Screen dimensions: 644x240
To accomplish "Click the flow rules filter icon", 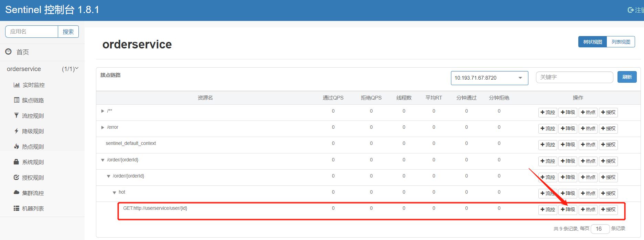I will click(x=16, y=115).
